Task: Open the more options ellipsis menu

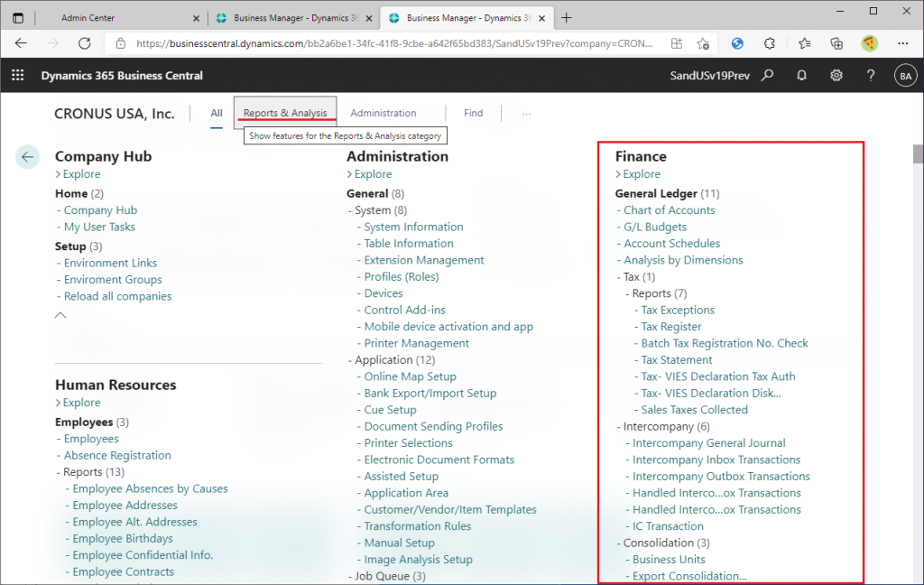Action: [x=526, y=113]
